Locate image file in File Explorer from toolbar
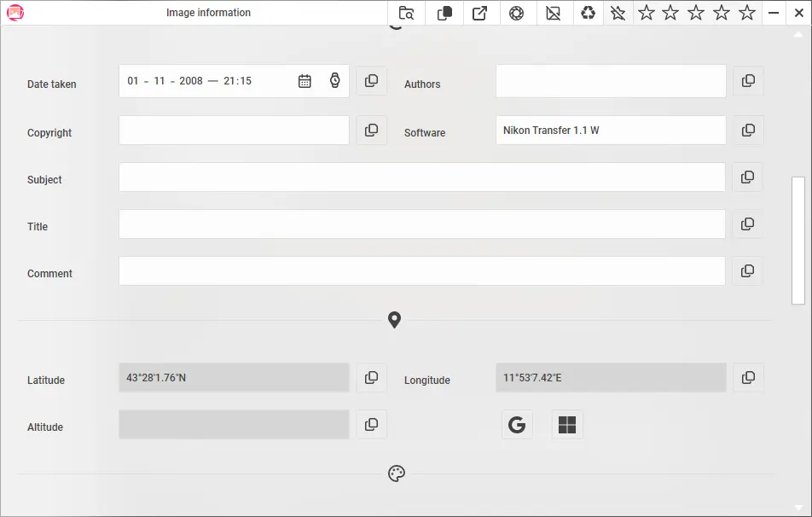 406,13
